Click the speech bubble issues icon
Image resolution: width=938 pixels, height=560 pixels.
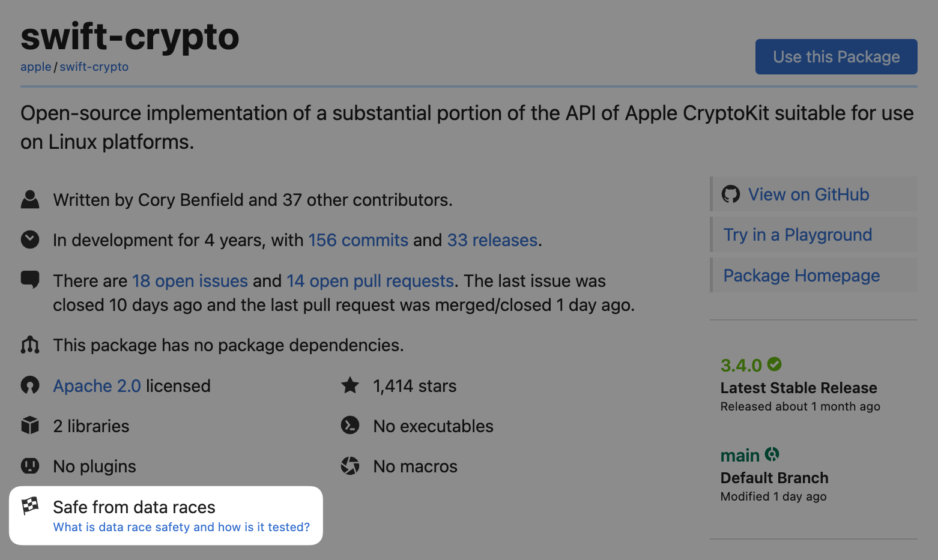[30, 280]
